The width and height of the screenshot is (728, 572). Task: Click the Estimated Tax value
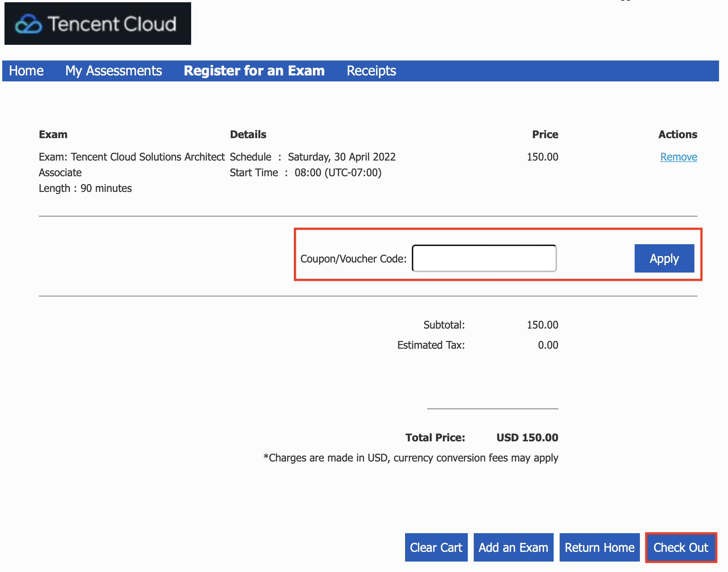(x=548, y=345)
